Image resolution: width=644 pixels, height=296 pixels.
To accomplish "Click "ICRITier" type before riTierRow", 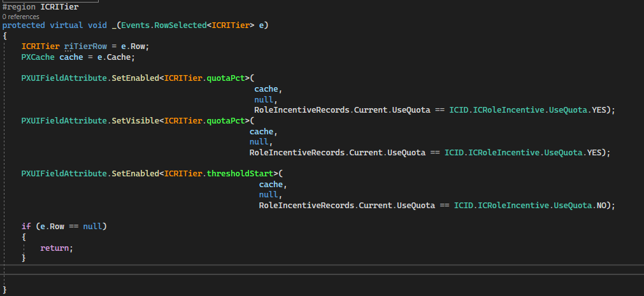I will [40, 46].
